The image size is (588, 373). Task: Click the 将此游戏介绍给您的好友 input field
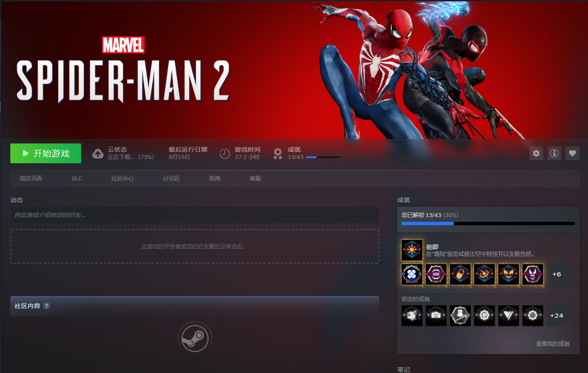194,215
